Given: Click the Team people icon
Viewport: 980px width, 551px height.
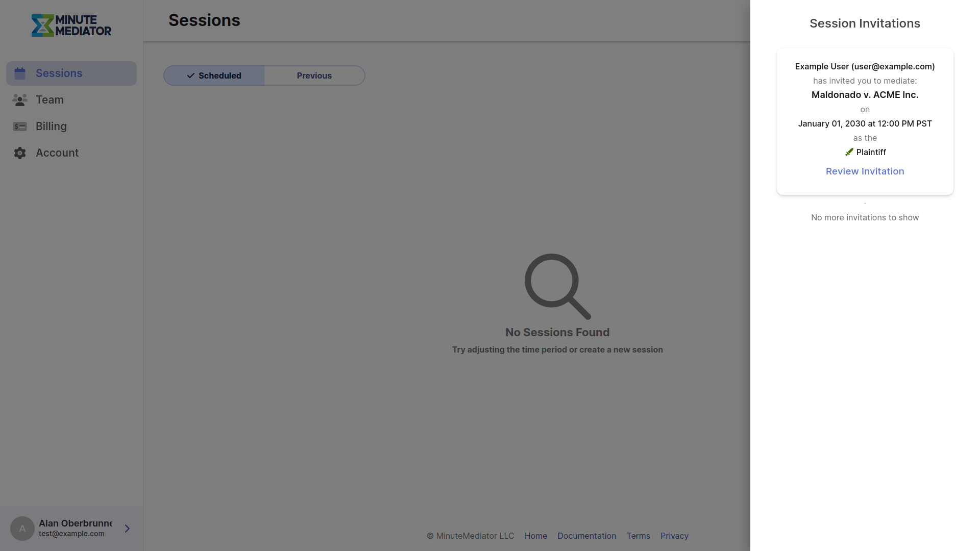Looking at the screenshot, I should 20,100.
